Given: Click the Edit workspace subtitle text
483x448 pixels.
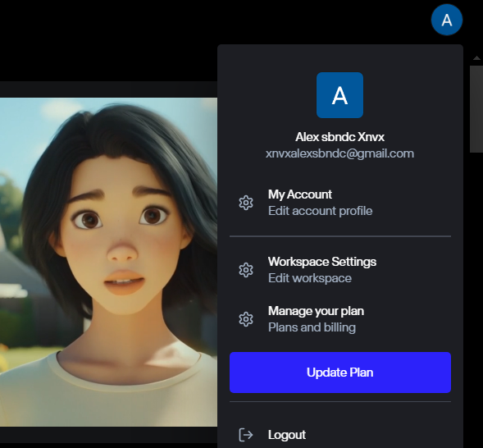Looking at the screenshot, I should (310, 278).
